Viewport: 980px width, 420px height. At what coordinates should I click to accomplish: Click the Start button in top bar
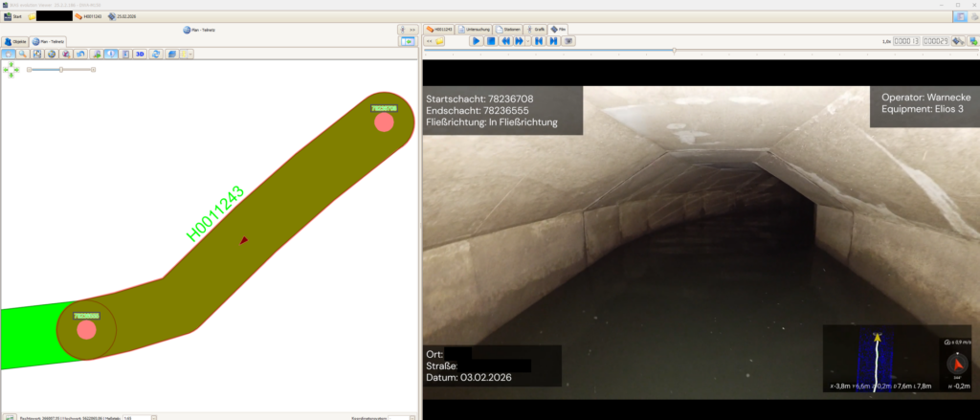pos(12,16)
